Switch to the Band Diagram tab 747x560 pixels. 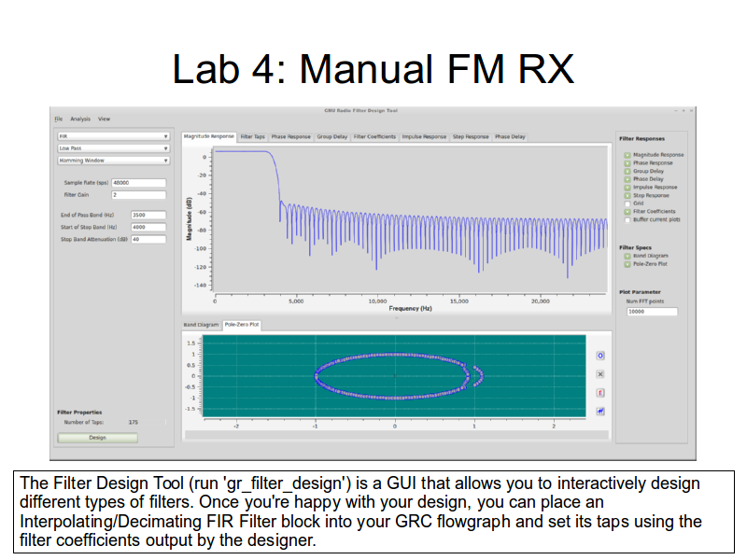202,325
